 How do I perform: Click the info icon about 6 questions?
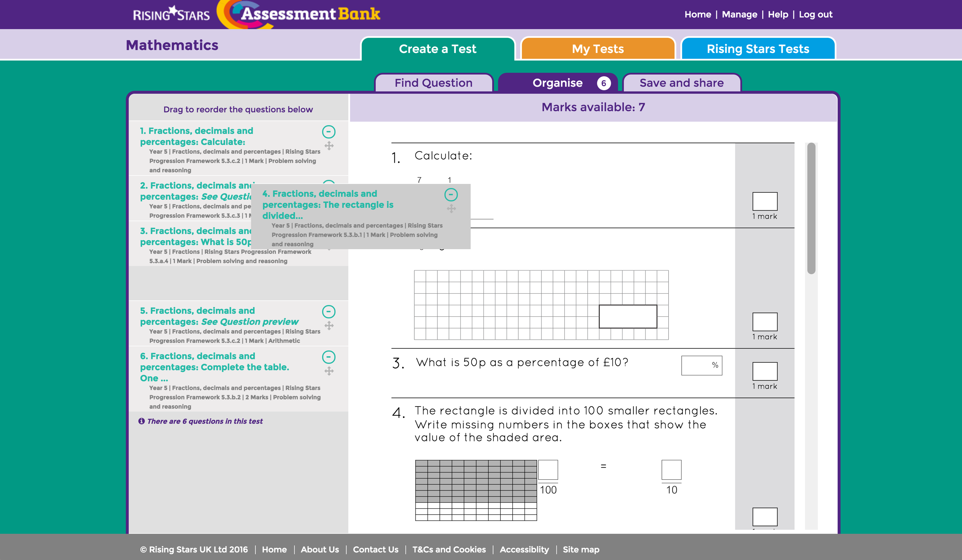coord(141,421)
